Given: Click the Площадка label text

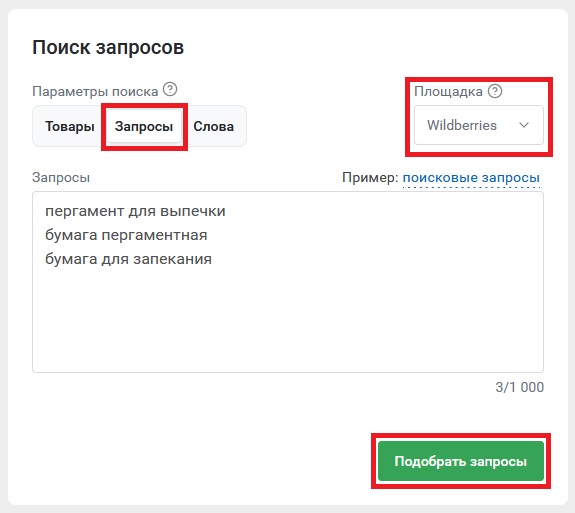Looking at the screenshot, I should (448, 92).
